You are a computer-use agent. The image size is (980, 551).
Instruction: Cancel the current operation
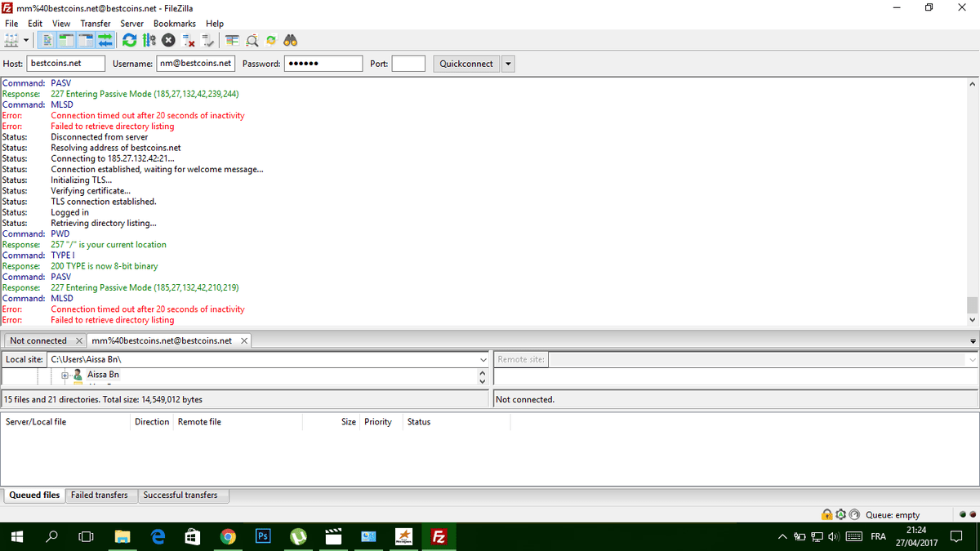point(168,40)
